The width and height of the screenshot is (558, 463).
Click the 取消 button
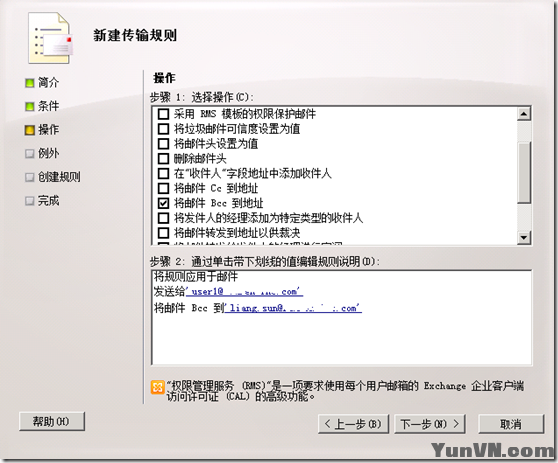tap(511, 424)
